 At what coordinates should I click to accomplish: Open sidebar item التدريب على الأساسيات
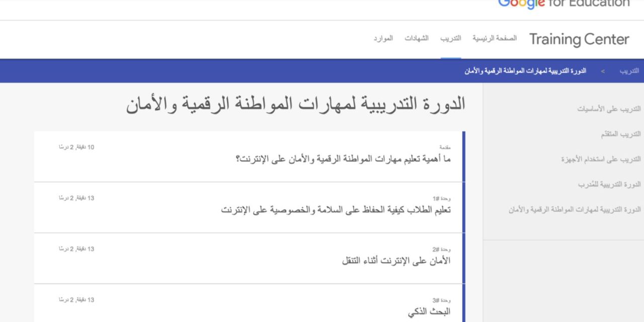(x=609, y=109)
